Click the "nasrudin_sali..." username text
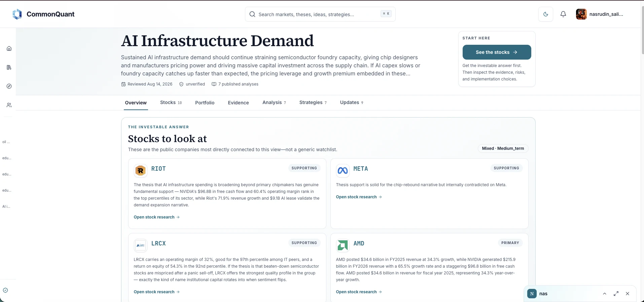 coord(606,14)
